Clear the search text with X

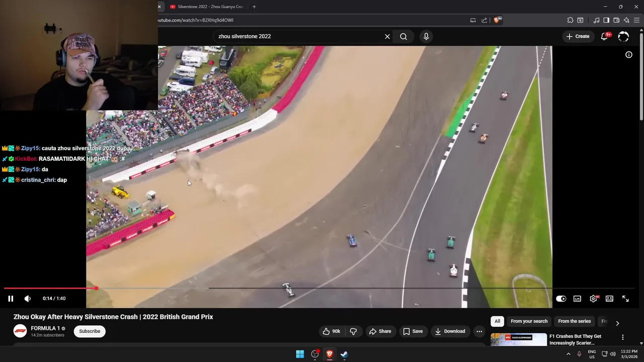point(387,36)
